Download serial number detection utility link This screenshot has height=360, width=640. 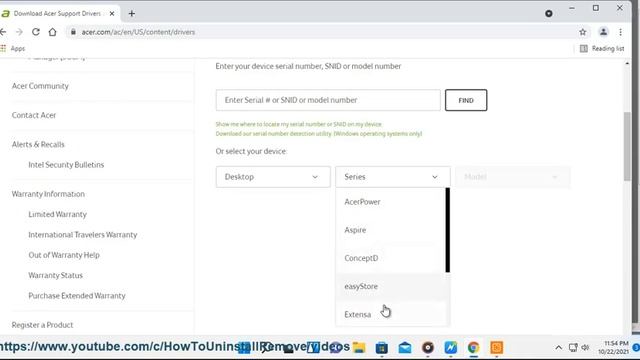(319, 133)
